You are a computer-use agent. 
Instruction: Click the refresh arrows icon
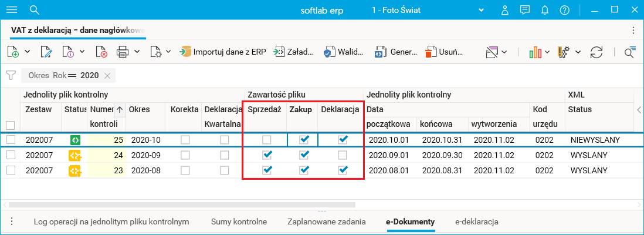(596, 52)
